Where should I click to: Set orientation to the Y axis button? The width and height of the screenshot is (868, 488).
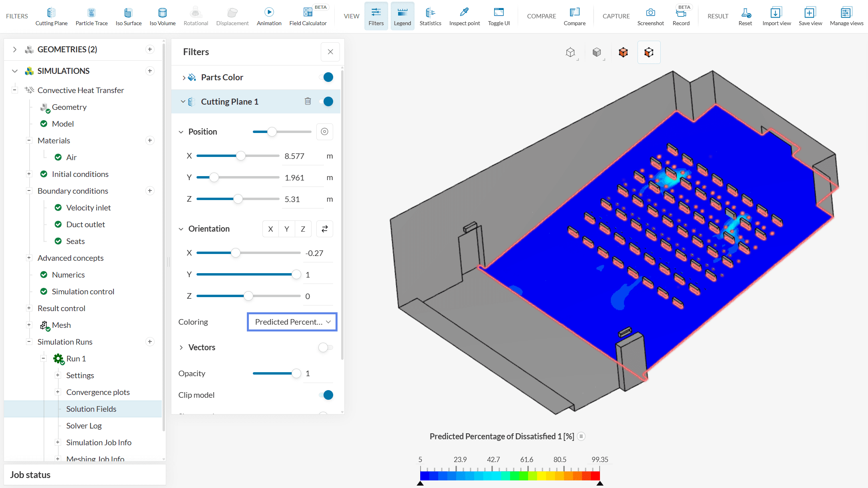point(286,229)
